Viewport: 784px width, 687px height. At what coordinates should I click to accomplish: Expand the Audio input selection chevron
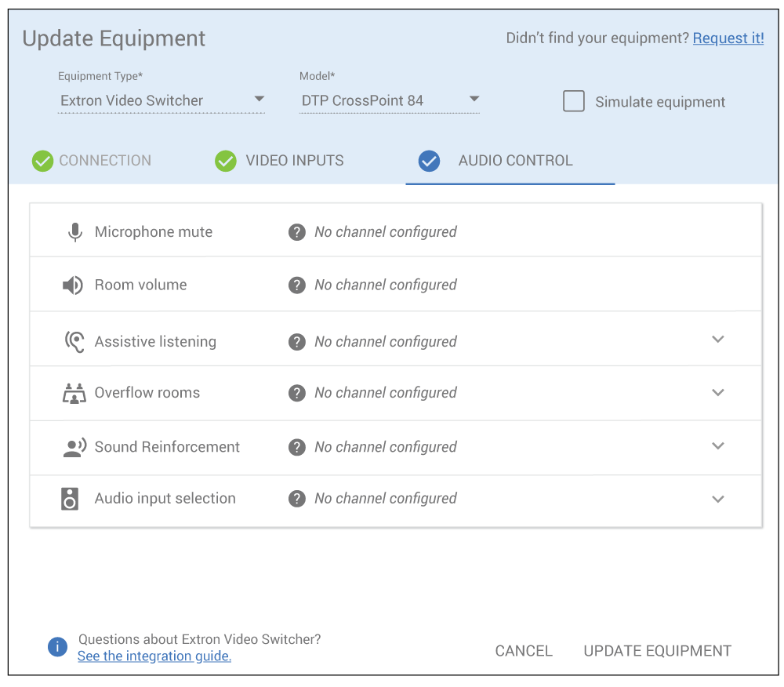(x=717, y=500)
